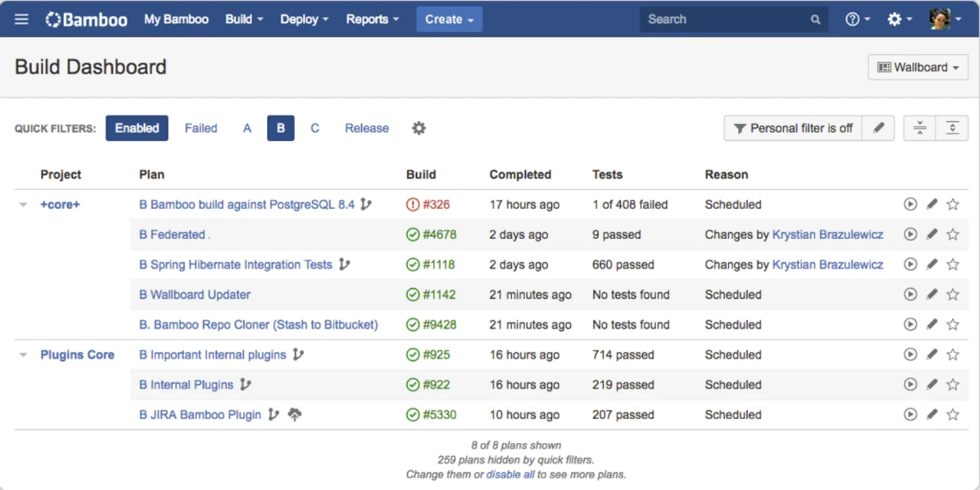Collapse the Plugins Core project group

(24, 355)
